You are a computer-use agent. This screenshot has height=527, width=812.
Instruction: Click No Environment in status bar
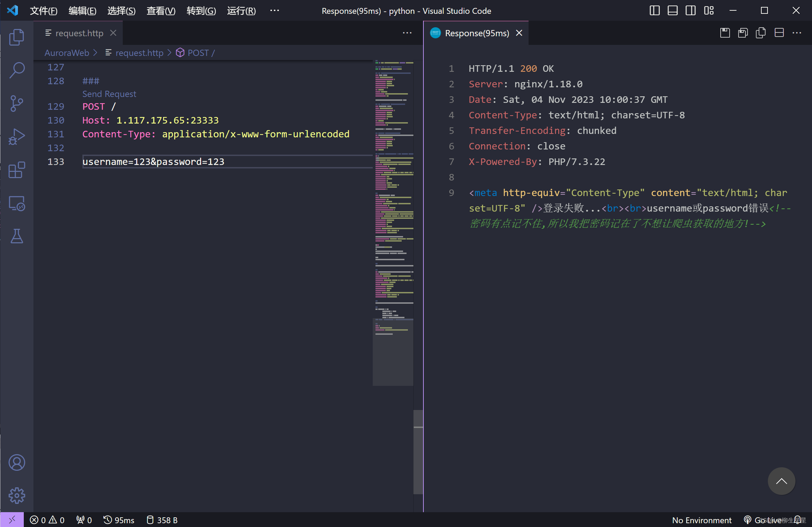point(701,520)
